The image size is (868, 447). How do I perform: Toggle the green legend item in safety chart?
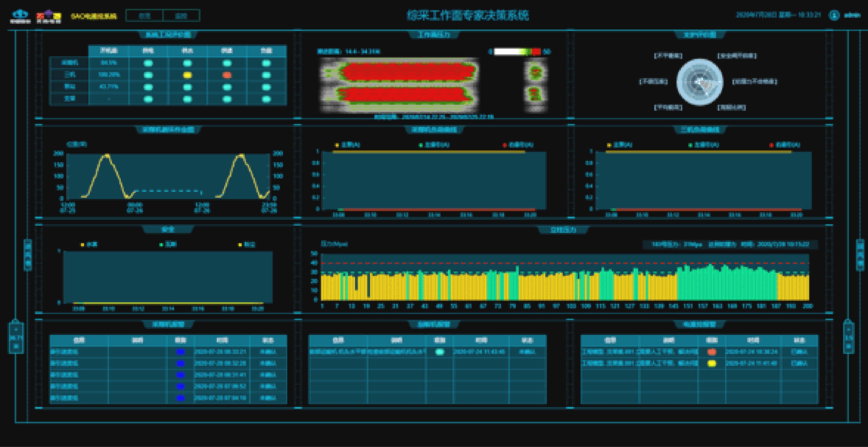click(x=168, y=244)
